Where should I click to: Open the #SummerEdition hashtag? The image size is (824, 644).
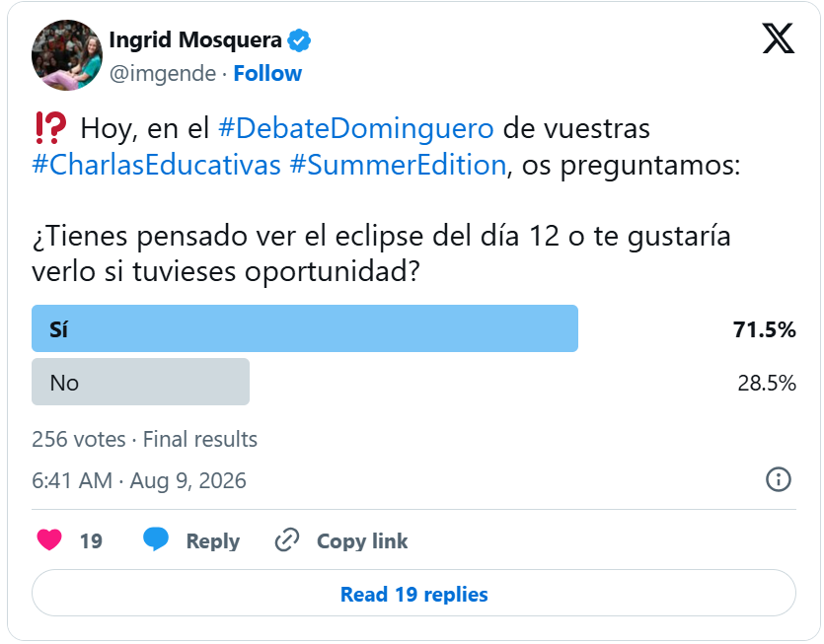(398, 165)
